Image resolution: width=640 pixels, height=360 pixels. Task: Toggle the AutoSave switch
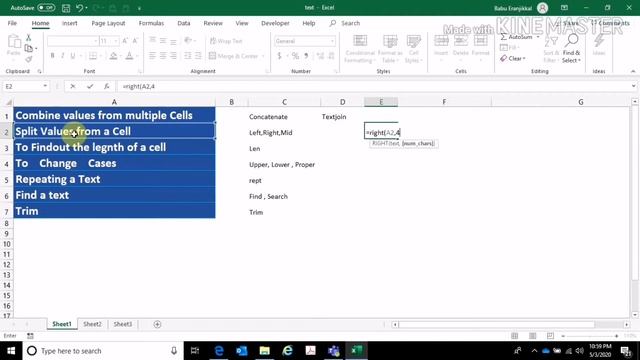[x=46, y=8]
